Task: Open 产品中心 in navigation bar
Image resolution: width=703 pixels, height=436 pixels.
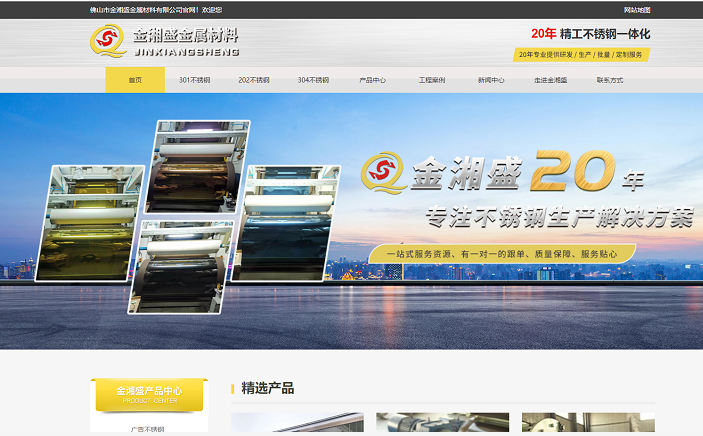Action: pos(372,80)
